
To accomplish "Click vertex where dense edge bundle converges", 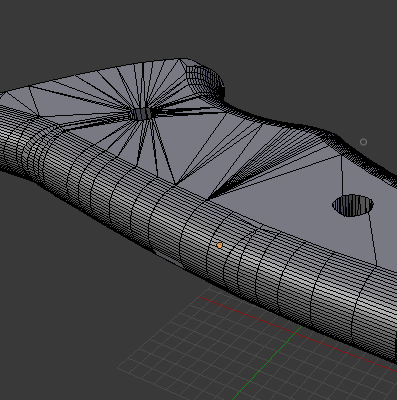I will [x=209, y=199].
